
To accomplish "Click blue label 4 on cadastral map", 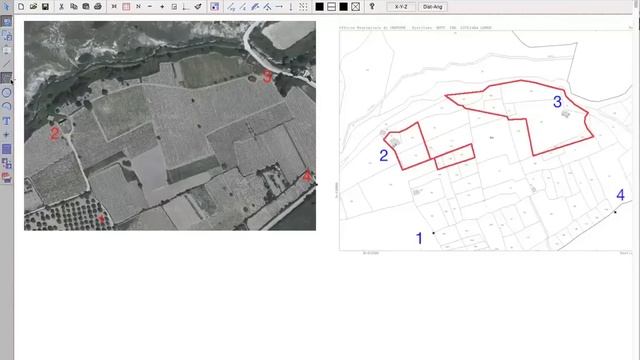I will (x=620, y=195).
